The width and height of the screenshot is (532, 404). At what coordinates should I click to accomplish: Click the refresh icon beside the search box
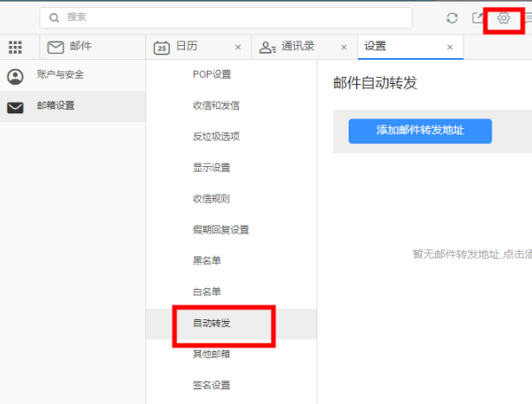(x=452, y=18)
